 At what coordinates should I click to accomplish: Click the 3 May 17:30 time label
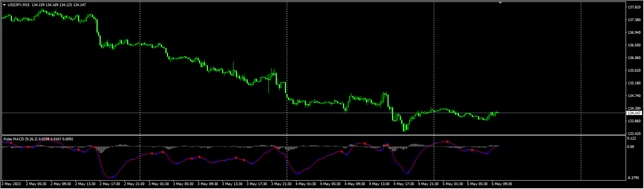coord(257,184)
